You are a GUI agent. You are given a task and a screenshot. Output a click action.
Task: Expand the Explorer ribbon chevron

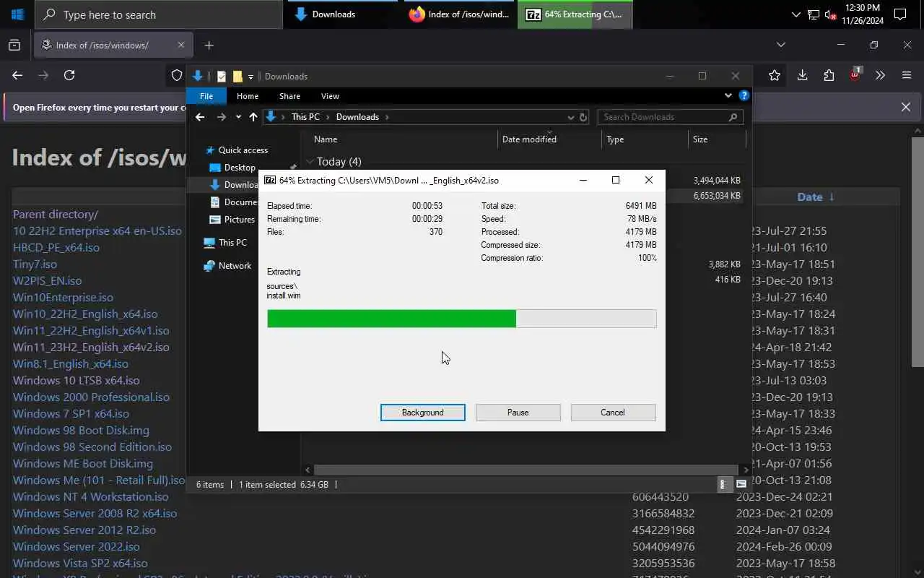click(x=728, y=95)
